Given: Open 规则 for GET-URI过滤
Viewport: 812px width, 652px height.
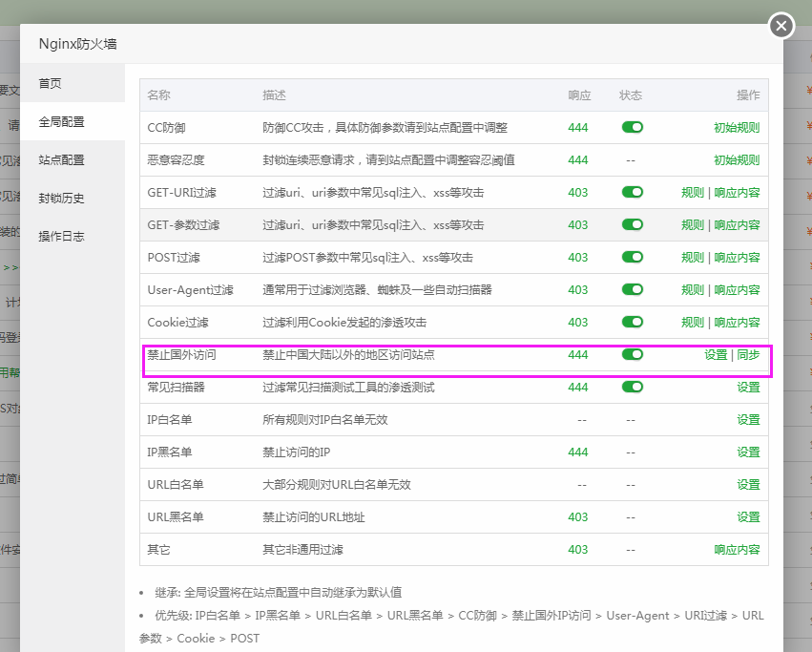Looking at the screenshot, I should click(x=693, y=193).
